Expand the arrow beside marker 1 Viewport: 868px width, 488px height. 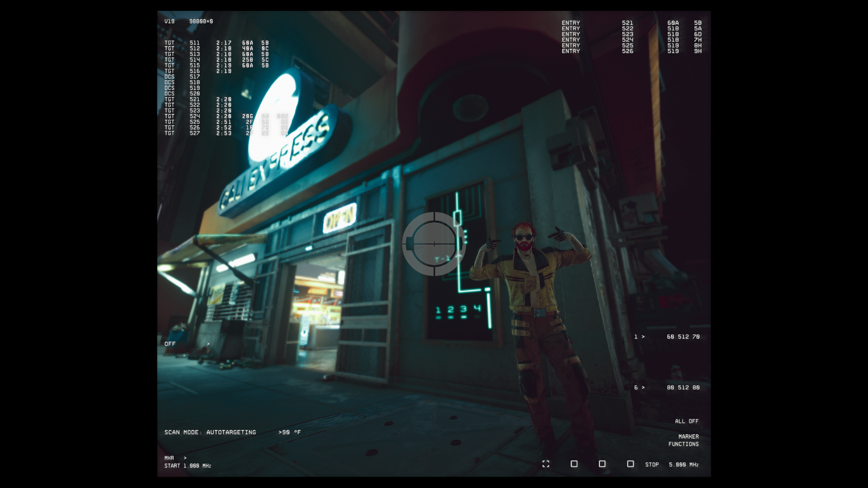[643, 337]
